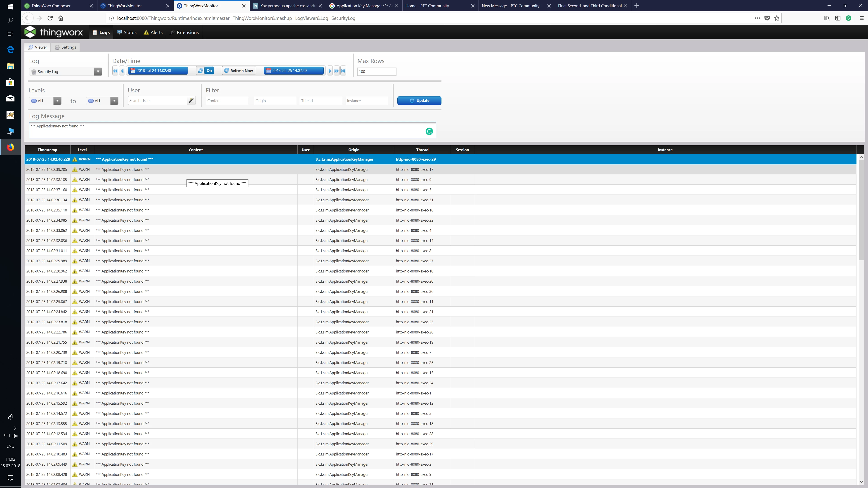This screenshot has width=868, height=488.
Task: Open the minimum level ALL dropdown
Action: click(57, 101)
